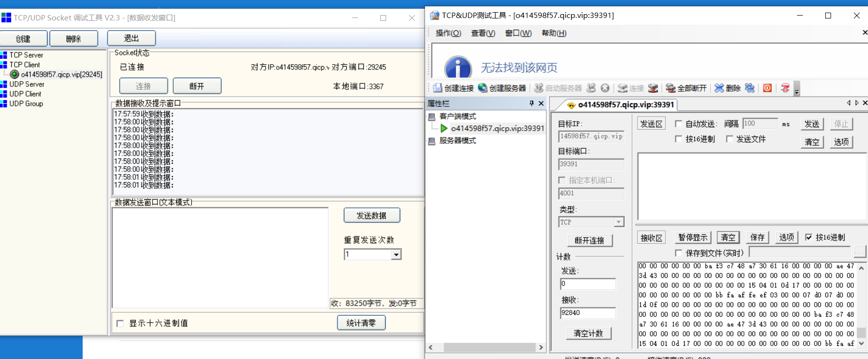Click the 断开 button under Socket状态

197,86
